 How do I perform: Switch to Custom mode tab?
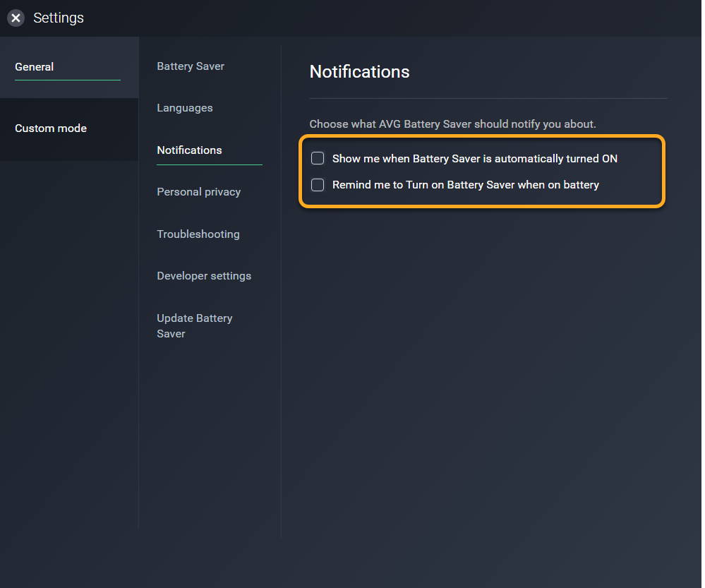pos(51,128)
